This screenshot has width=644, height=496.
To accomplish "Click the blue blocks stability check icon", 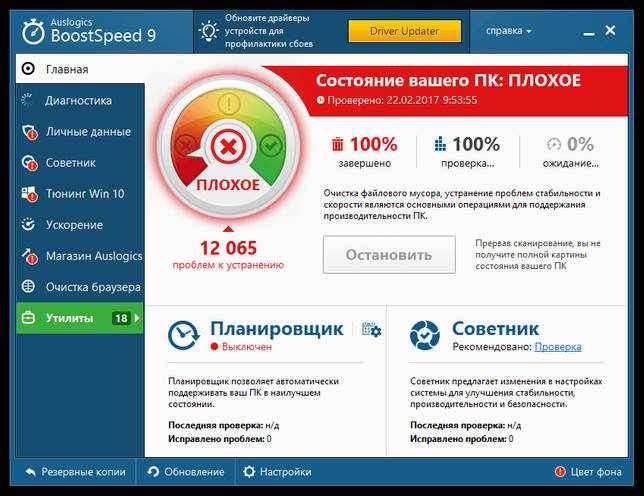I will pyautogui.click(x=440, y=144).
